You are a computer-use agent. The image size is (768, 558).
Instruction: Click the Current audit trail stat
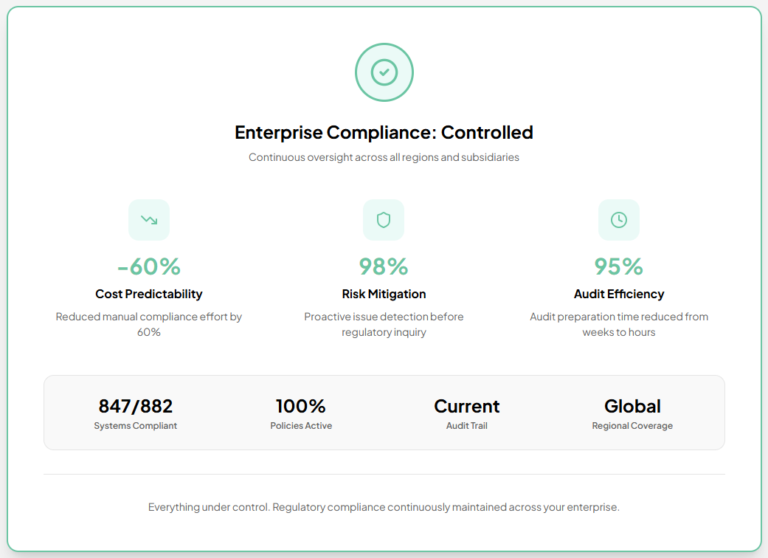pos(467,406)
